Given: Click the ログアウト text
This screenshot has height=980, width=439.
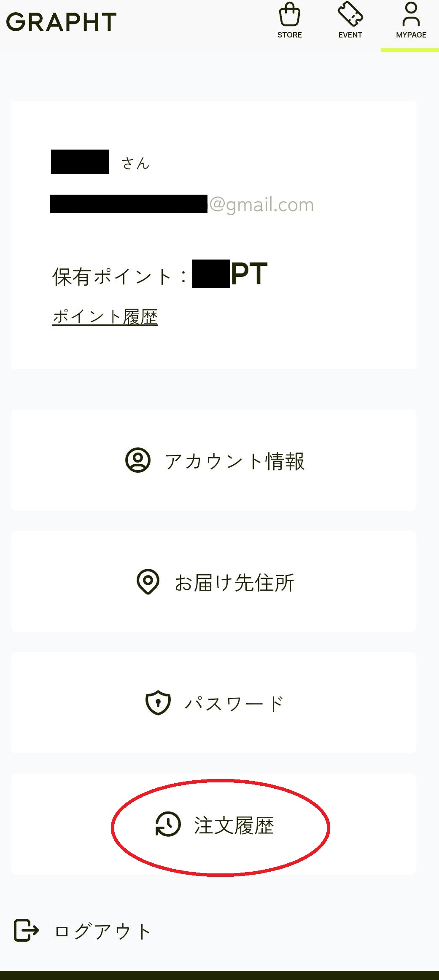Looking at the screenshot, I should pos(103,932).
